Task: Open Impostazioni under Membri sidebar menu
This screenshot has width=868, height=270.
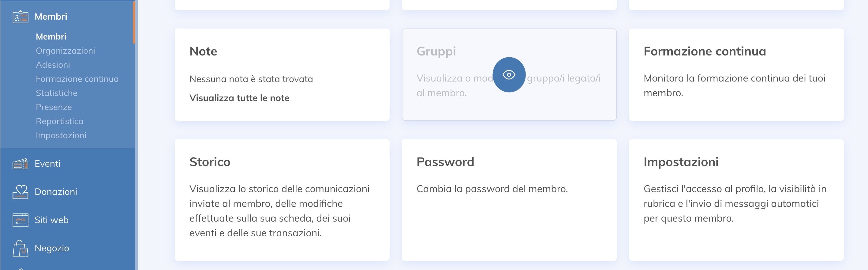Action: [61, 135]
